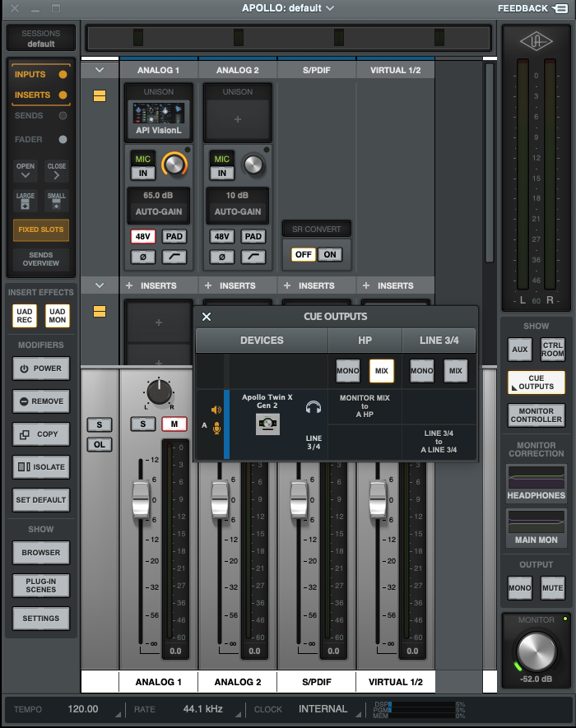The height and width of the screenshot is (728, 576).
Task: Click the Remove modifier button
Action: pyautogui.click(x=41, y=401)
